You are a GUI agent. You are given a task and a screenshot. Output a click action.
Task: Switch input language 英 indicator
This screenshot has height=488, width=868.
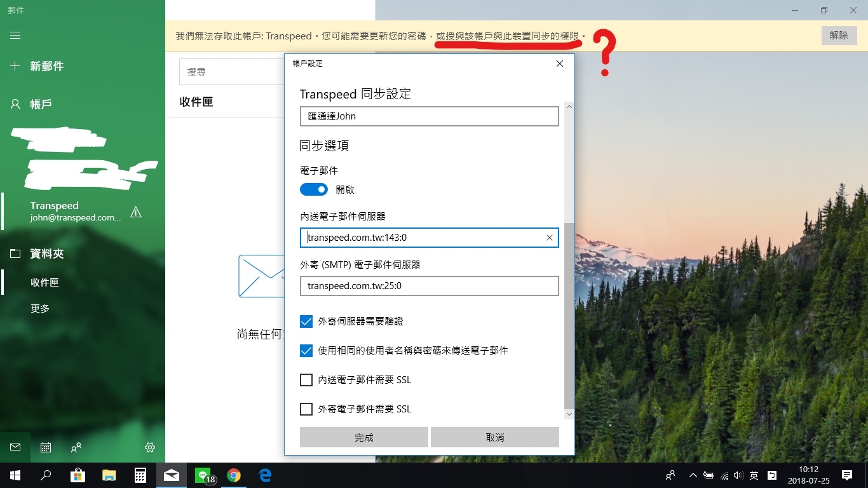click(754, 475)
